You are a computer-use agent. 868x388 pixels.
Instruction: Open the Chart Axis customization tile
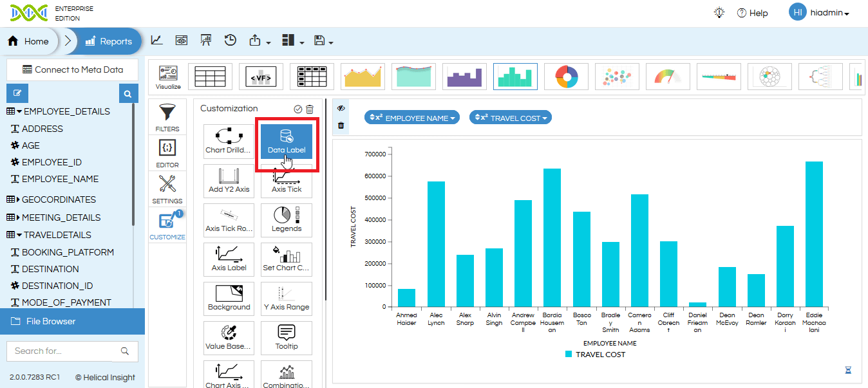(x=229, y=374)
